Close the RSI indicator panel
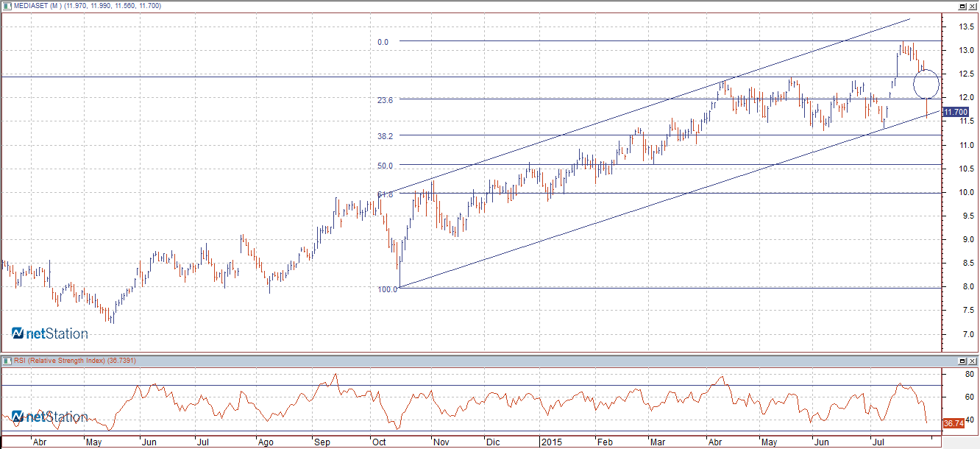The image size is (980, 449). (973, 361)
